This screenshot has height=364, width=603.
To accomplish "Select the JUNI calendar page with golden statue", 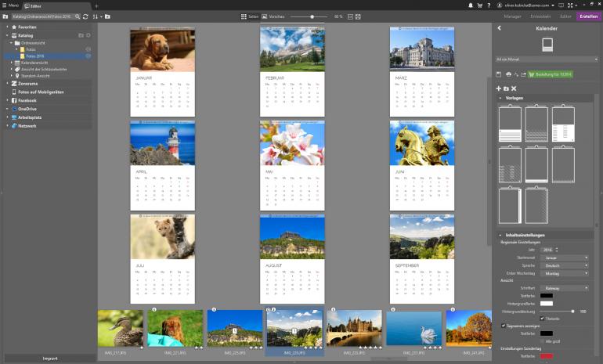I will pyautogui.click(x=422, y=166).
